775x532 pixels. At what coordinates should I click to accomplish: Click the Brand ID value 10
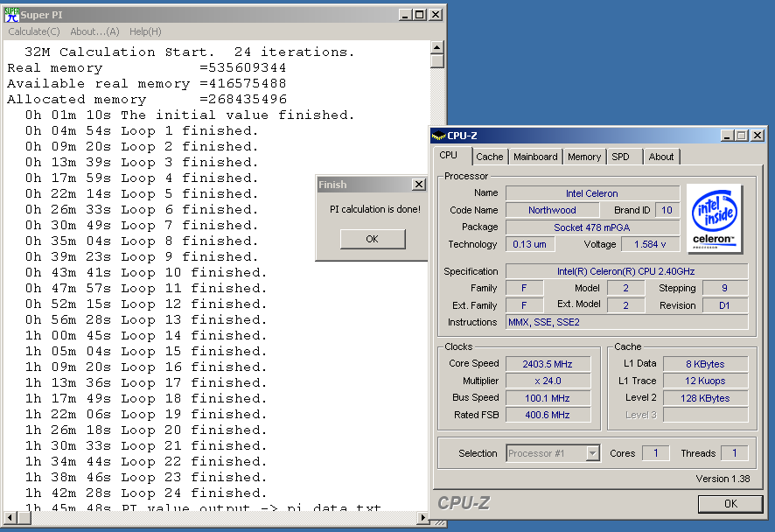click(667, 210)
